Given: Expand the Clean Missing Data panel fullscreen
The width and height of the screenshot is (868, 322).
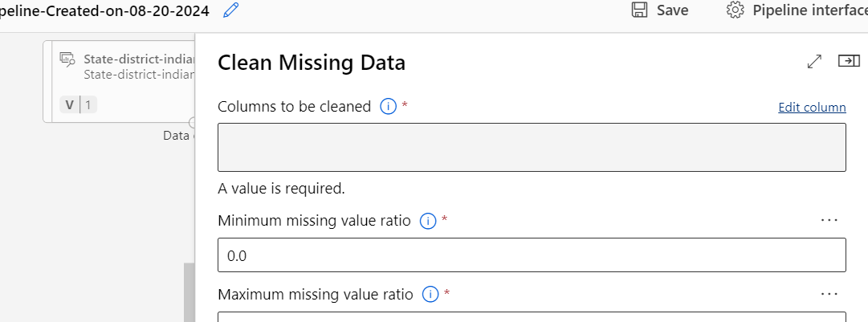Looking at the screenshot, I should [x=814, y=61].
